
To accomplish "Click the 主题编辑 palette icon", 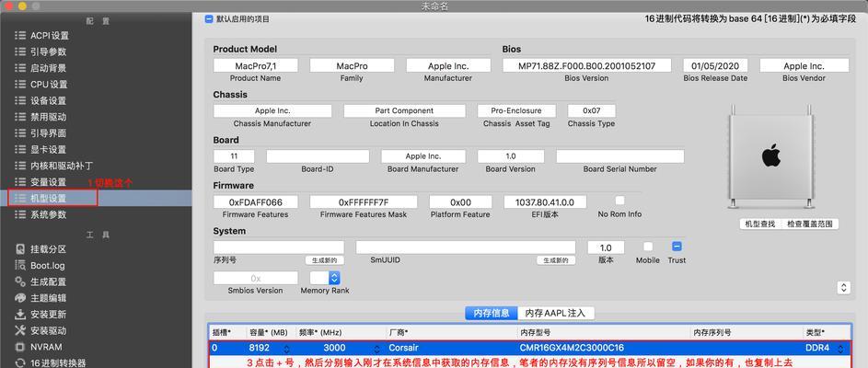I will 20,298.
